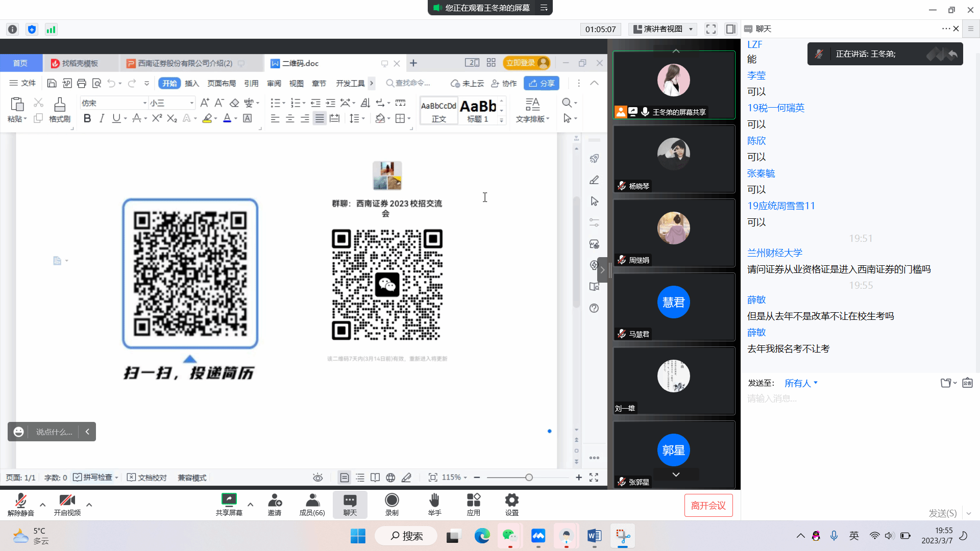Click the Raise Hand (举手) icon

434,505
